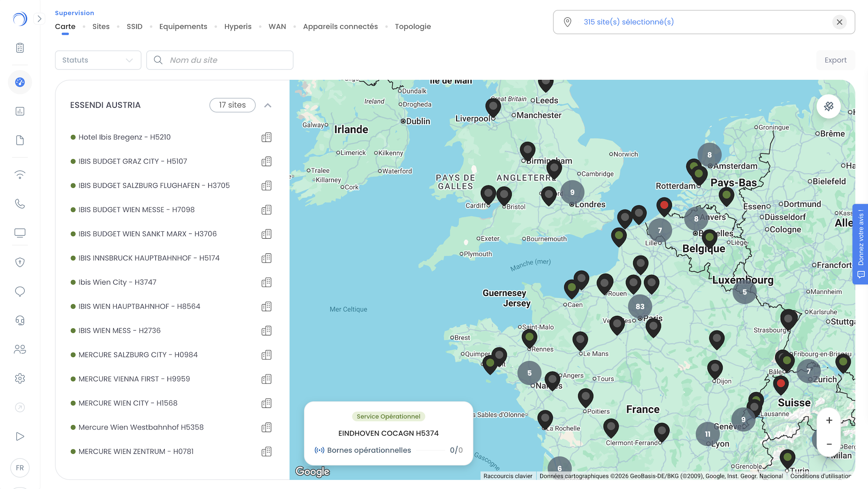Click the play triangle sidebar icon

20,436
